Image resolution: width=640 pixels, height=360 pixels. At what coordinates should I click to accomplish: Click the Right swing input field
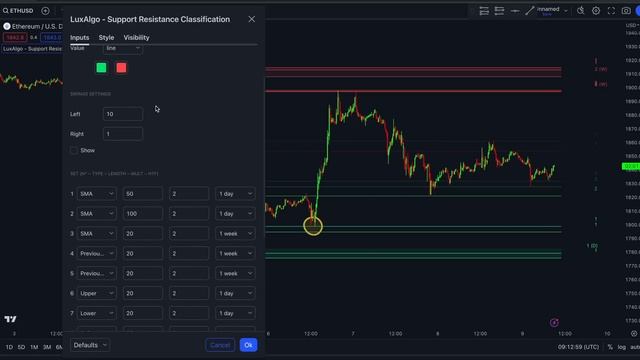pos(123,134)
